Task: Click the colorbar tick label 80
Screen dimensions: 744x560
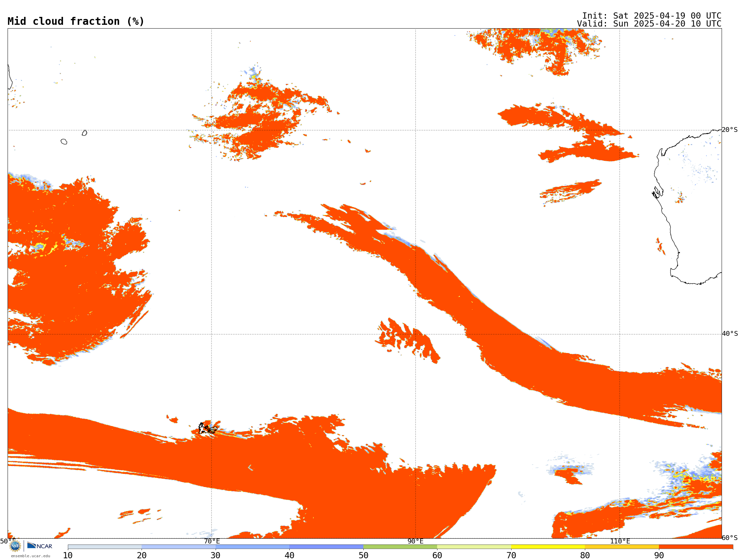Action: pyautogui.click(x=585, y=556)
